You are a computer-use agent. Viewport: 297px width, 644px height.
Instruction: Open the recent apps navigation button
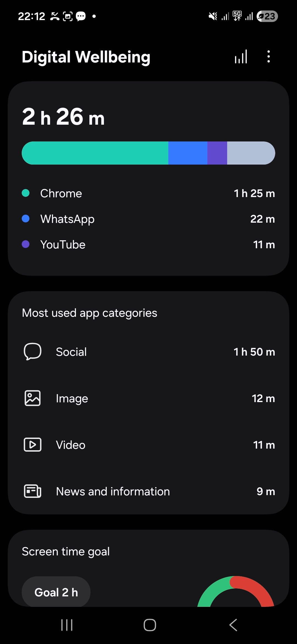click(67, 625)
